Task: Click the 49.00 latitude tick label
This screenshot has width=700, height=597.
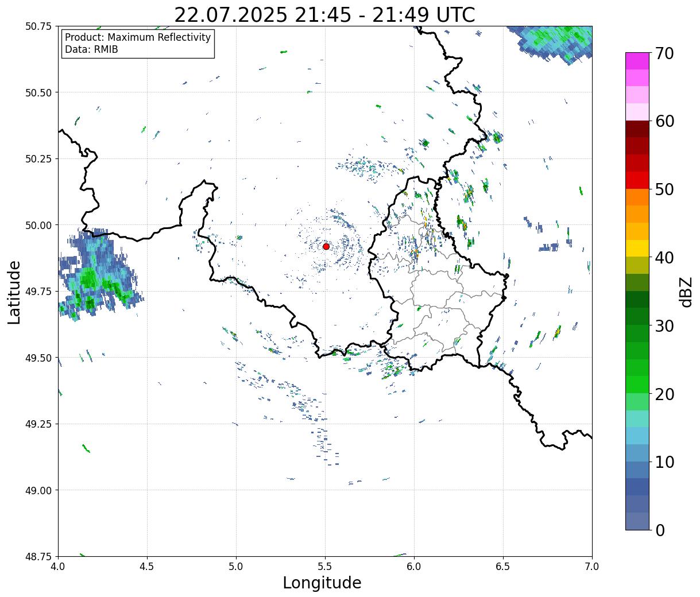Action: [38, 490]
